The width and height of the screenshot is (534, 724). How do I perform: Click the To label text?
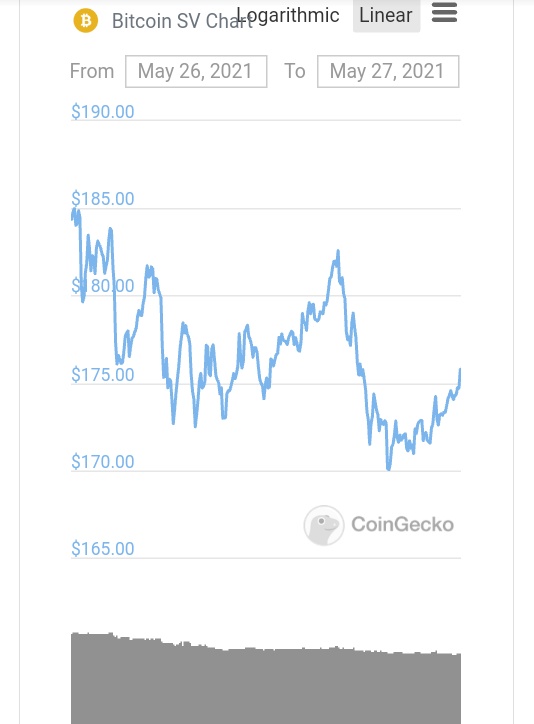pos(295,72)
